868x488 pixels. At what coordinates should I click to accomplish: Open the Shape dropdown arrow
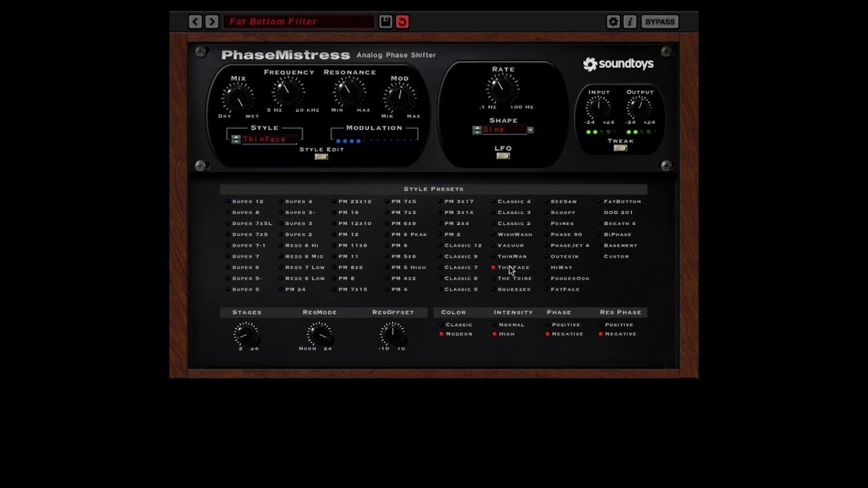[x=530, y=130]
